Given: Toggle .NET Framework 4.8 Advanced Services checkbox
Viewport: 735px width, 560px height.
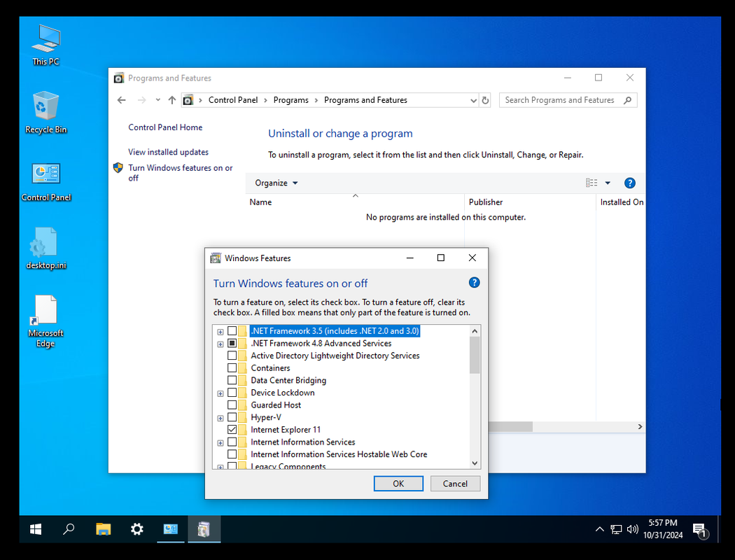Looking at the screenshot, I should click(x=232, y=343).
